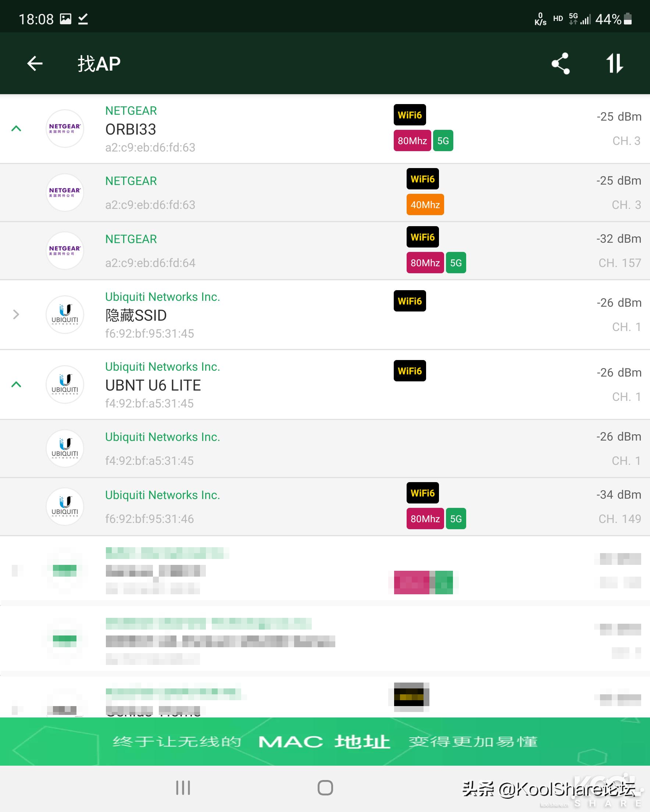Tap the CH. 157 channel label

pos(620,263)
